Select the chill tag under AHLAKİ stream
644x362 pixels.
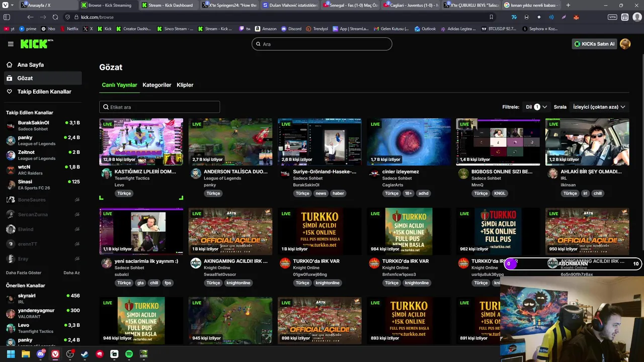tap(598, 194)
